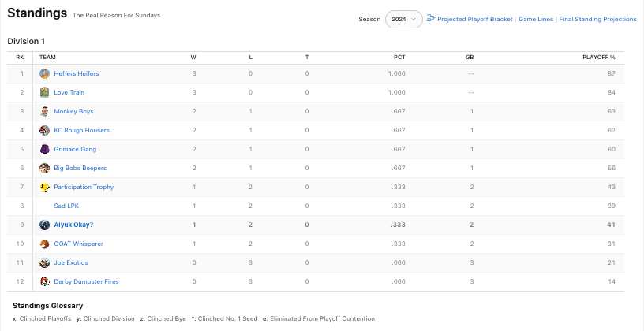Image resolution: width=644 pixels, height=331 pixels.
Task: Click the bracket icon beside Projected Playoff Bracket
Action: (x=430, y=19)
